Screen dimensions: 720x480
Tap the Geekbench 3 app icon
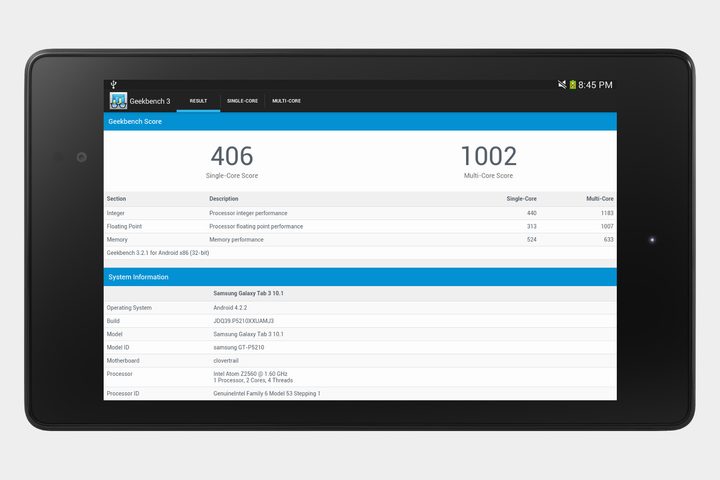[118, 101]
